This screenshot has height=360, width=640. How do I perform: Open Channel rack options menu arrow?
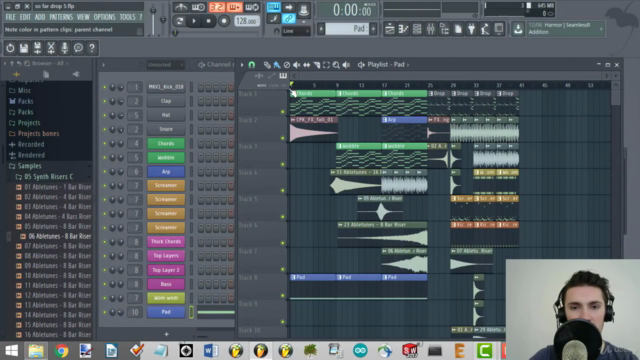tap(103, 64)
